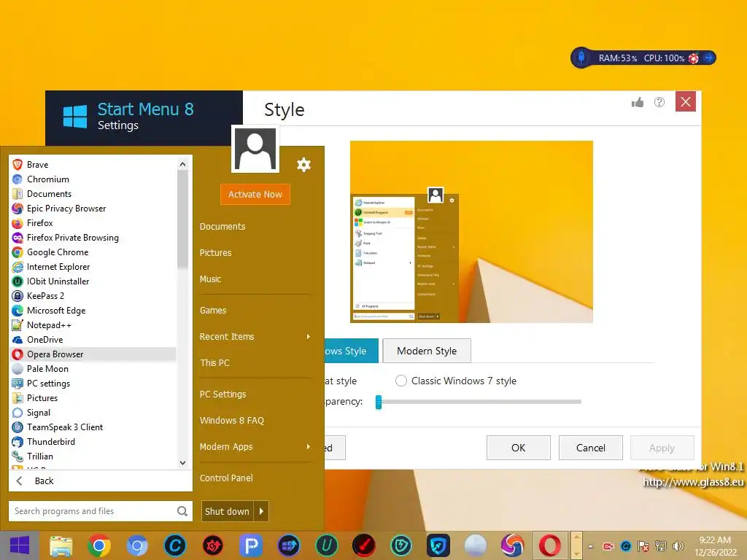Click the rocket boost icon in RAM widget
The height and width of the screenshot is (560, 747).
[x=581, y=58]
